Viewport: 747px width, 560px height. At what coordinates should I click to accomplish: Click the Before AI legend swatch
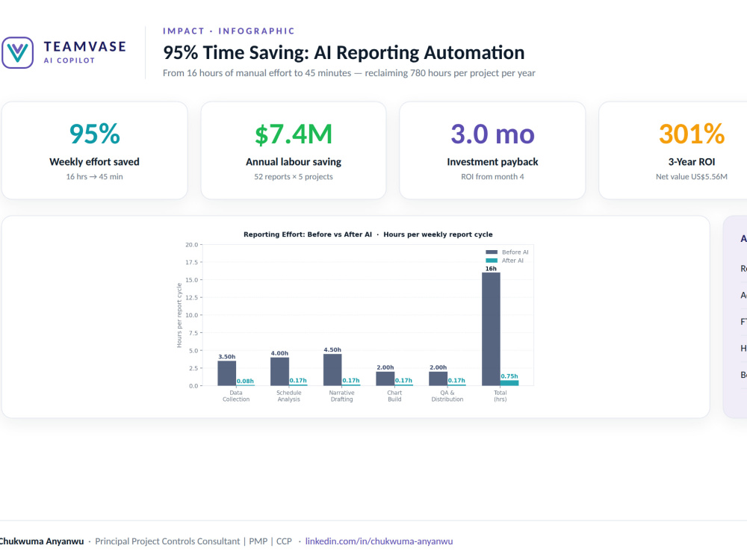click(x=492, y=252)
